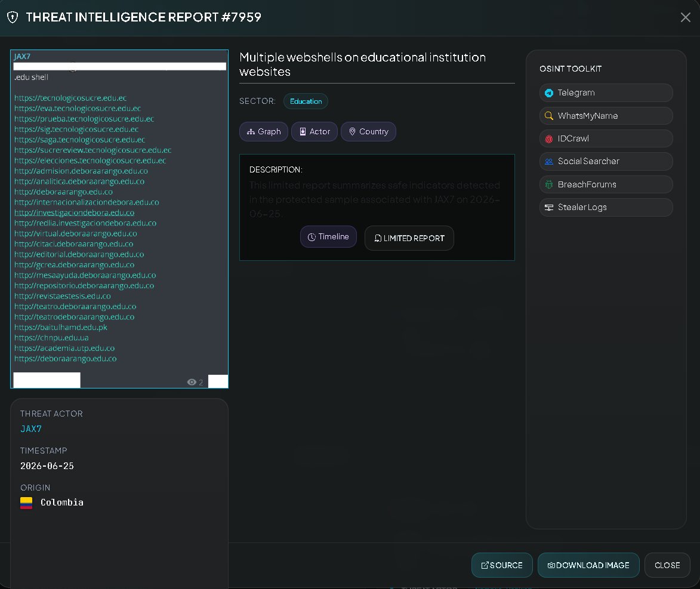Click the http://teatro.deboraarango.edu.co link
Screen dimensions: 700x589
tap(75, 307)
